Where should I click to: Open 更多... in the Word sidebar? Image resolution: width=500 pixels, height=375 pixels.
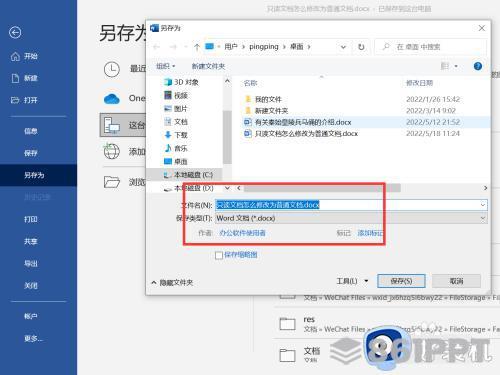[x=33, y=339]
